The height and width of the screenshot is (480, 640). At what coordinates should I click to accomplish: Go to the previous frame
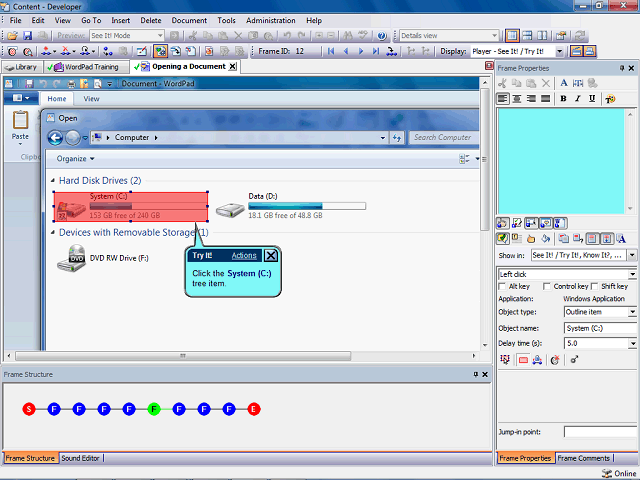pos(346,51)
